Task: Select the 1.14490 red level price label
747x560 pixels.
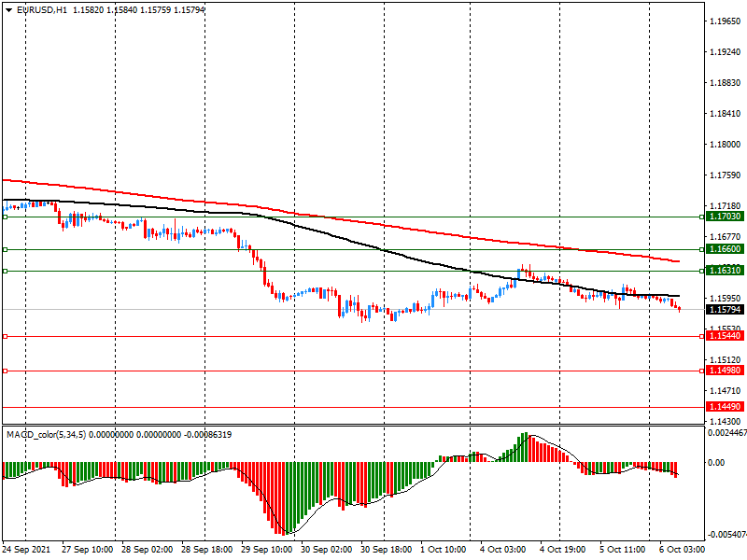Action: (725, 407)
